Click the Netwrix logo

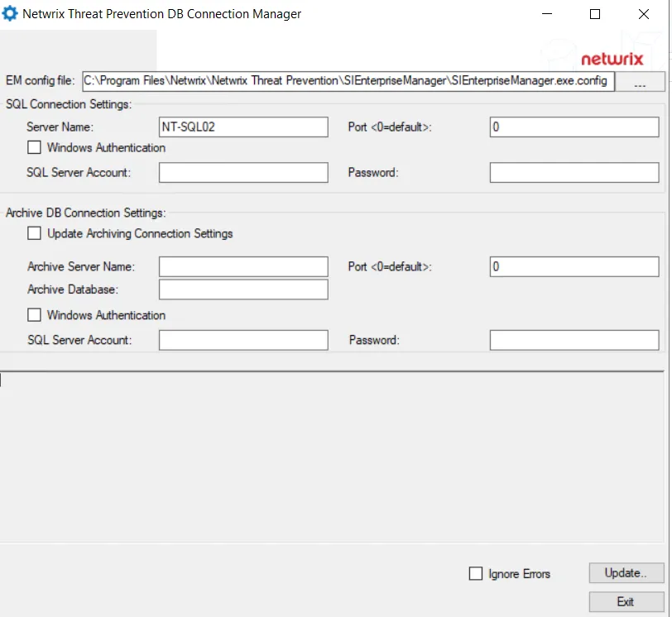(612, 59)
